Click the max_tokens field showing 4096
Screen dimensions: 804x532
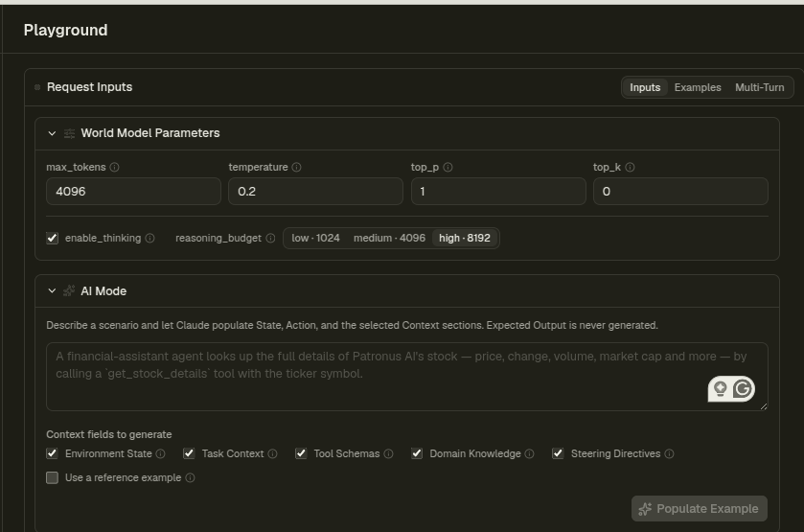[133, 192]
